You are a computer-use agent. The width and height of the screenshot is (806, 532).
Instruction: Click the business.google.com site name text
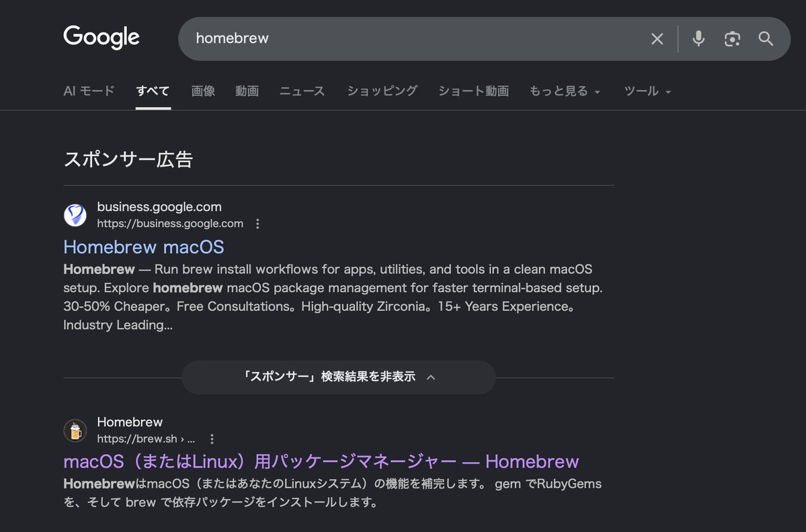159,207
